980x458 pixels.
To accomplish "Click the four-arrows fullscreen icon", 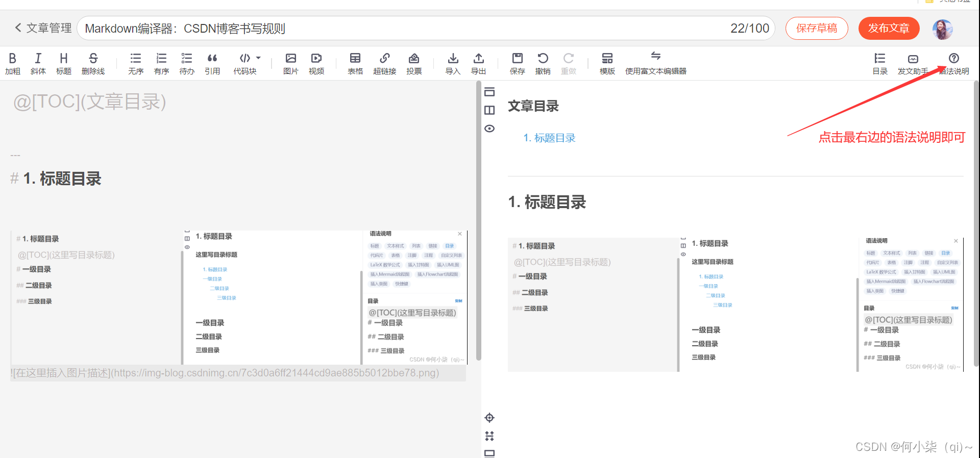I will tap(489, 436).
